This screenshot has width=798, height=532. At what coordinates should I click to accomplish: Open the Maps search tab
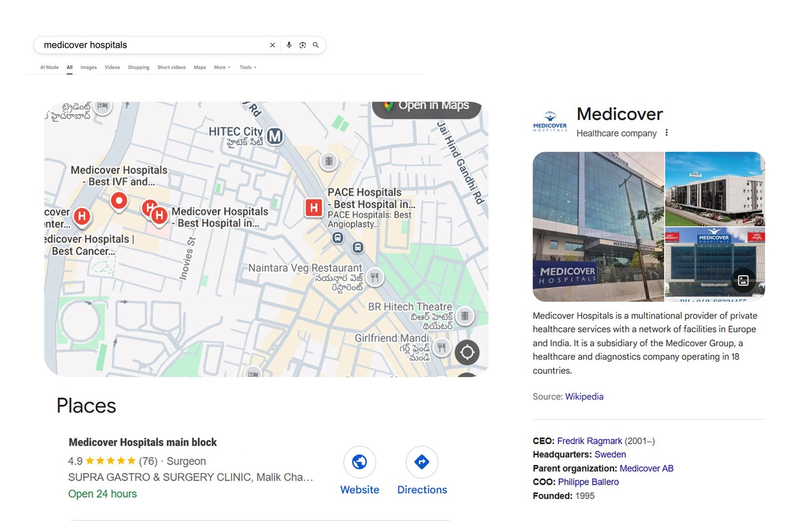pos(199,67)
